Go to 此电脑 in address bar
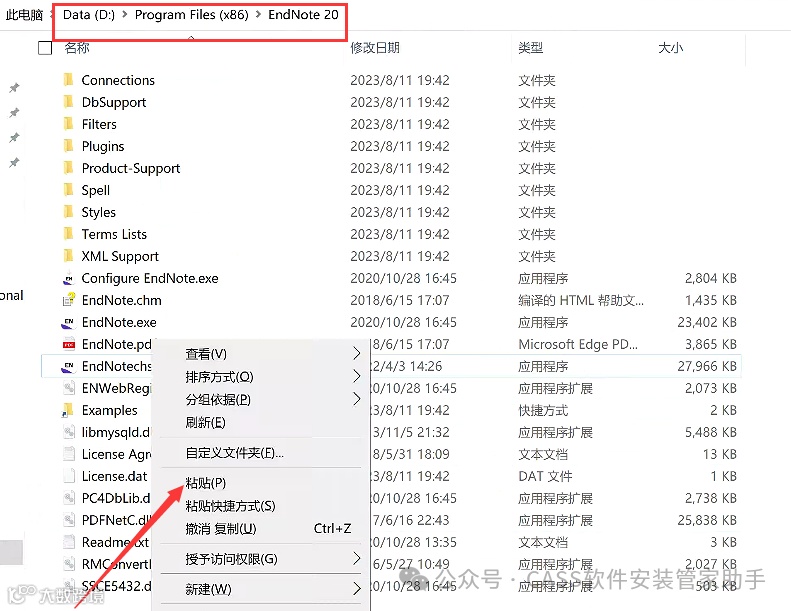This screenshot has width=791, height=611. tap(24, 15)
